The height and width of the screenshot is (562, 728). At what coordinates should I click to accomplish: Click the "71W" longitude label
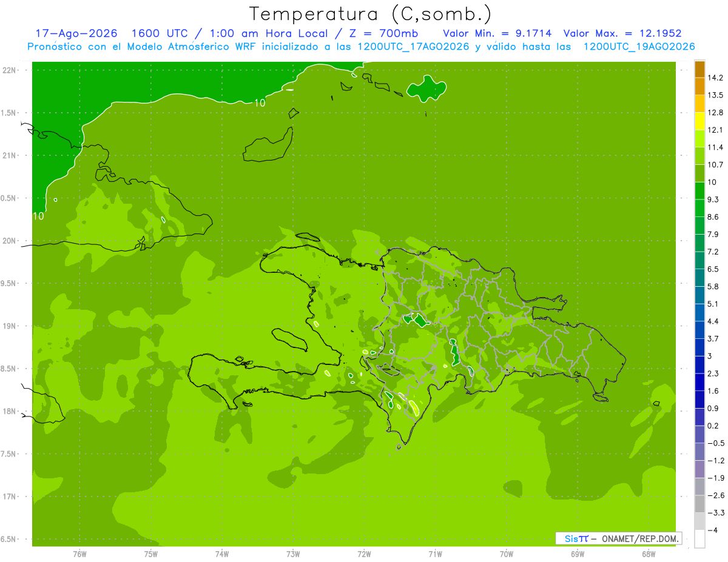click(x=435, y=554)
